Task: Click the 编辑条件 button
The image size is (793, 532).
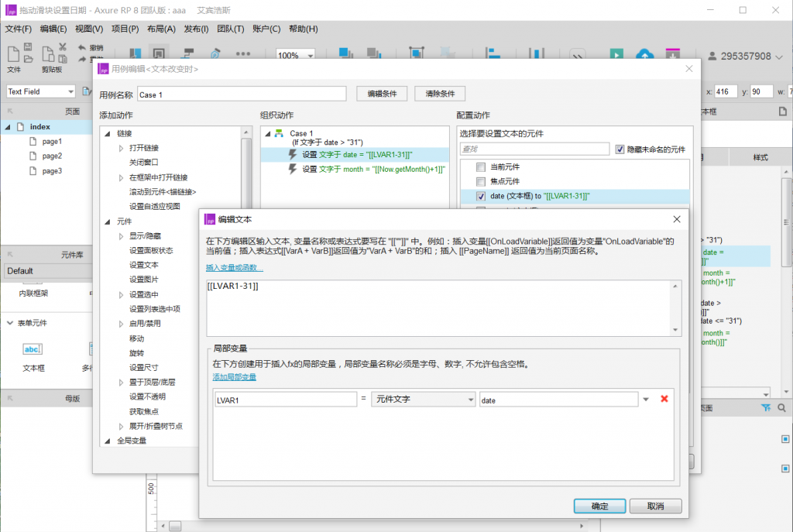Action: pyautogui.click(x=382, y=94)
